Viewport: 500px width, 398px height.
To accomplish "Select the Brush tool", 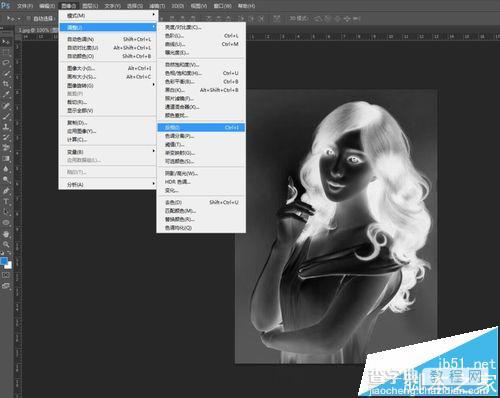I will (6, 116).
